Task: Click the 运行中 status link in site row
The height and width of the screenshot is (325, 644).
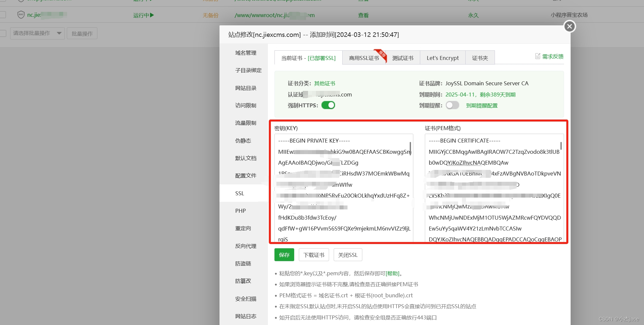Action: (x=141, y=15)
